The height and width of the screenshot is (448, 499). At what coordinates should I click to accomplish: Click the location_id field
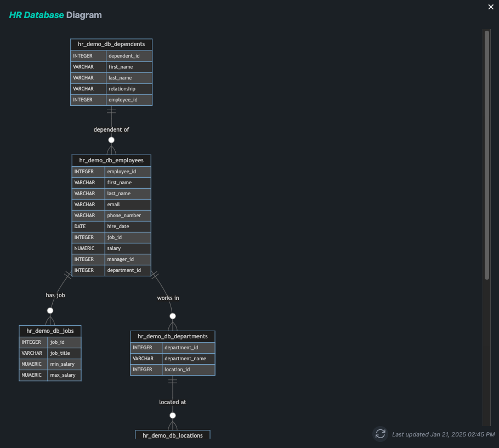[189, 370]
